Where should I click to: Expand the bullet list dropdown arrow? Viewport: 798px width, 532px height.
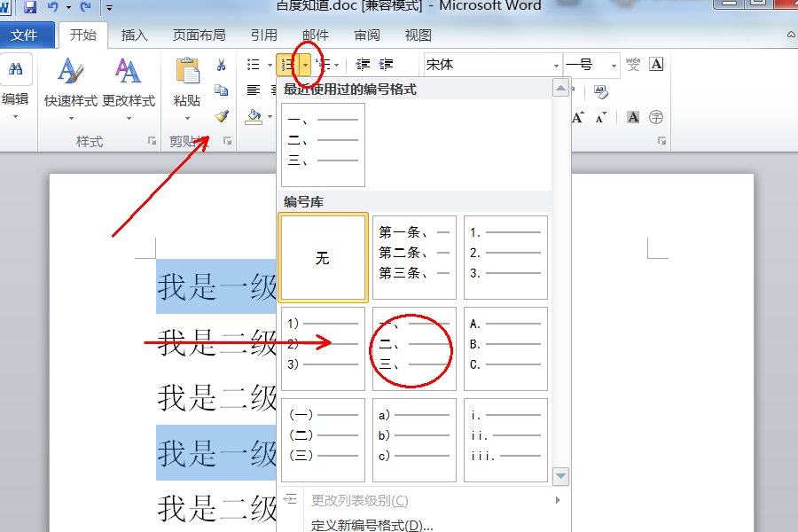point(270,65)
